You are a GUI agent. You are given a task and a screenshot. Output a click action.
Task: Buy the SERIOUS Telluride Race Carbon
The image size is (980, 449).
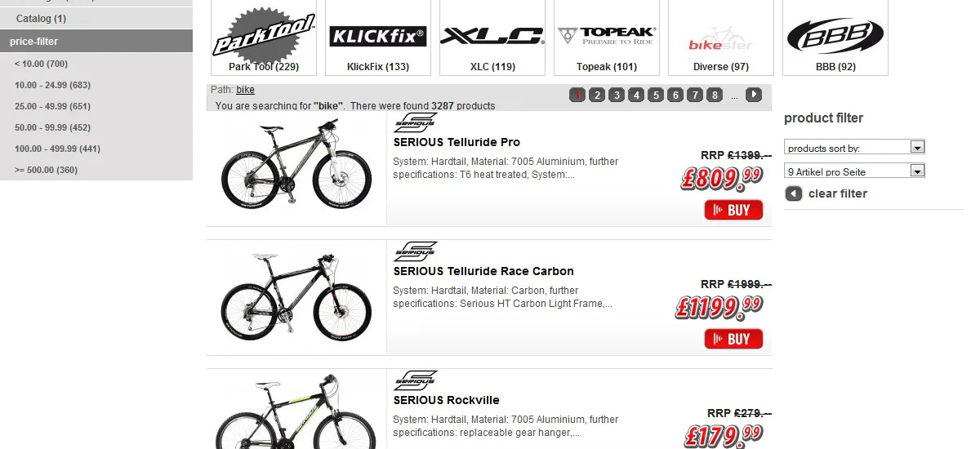coord(733,339)
